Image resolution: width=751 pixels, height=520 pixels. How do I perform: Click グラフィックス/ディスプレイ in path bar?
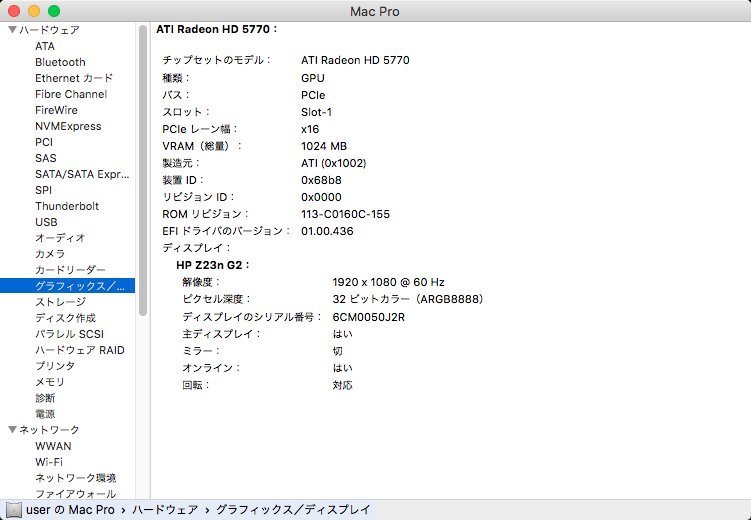(x=293, y=510)
